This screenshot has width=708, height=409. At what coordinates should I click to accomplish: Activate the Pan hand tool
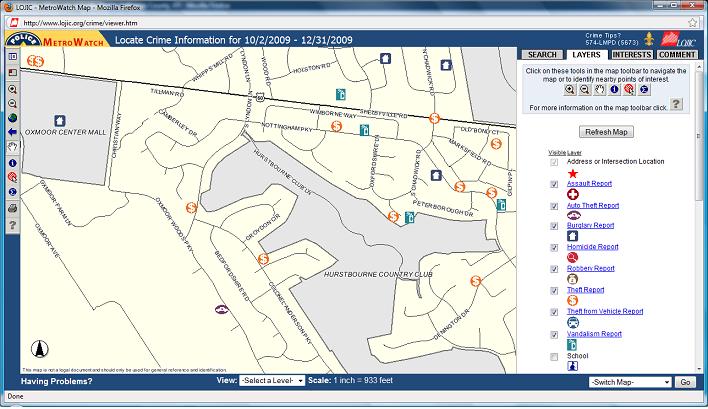[x=12, y=146]
